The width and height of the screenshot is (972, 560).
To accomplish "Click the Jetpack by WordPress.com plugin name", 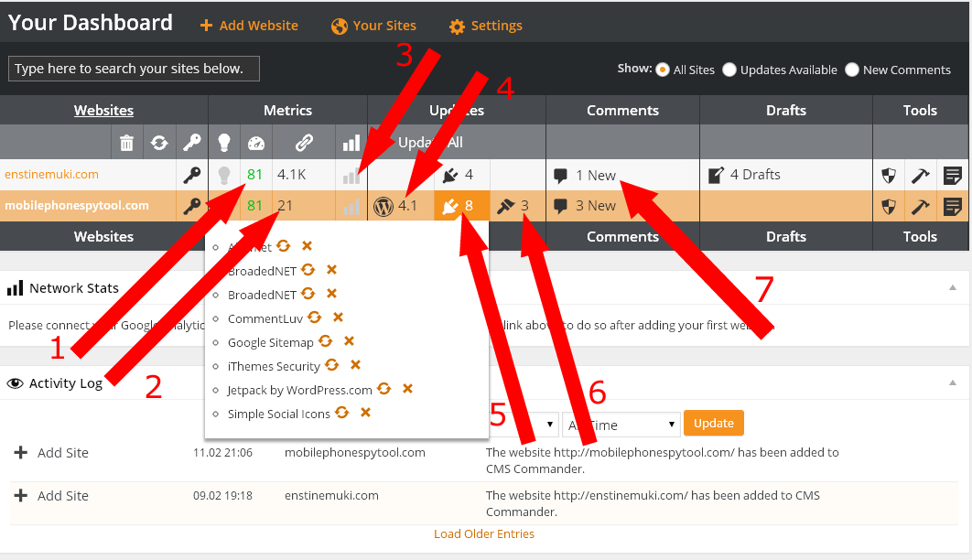I will pyautogui.click(x=299, y=391).
